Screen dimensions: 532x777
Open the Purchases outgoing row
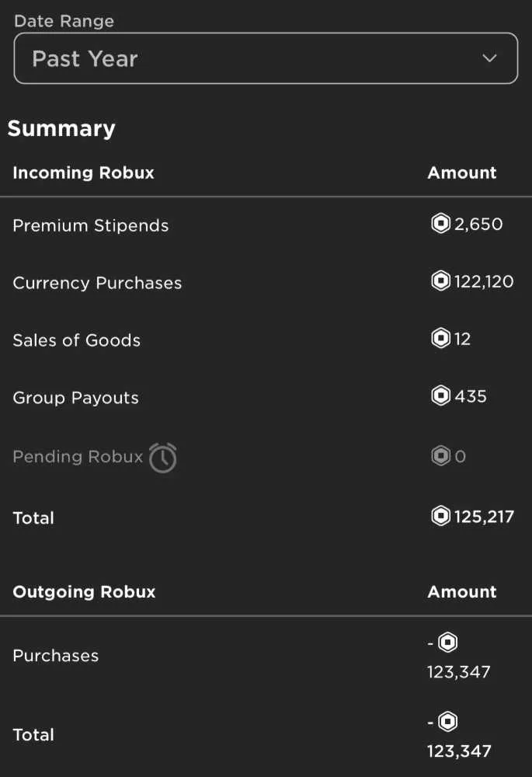click(266, 656)
